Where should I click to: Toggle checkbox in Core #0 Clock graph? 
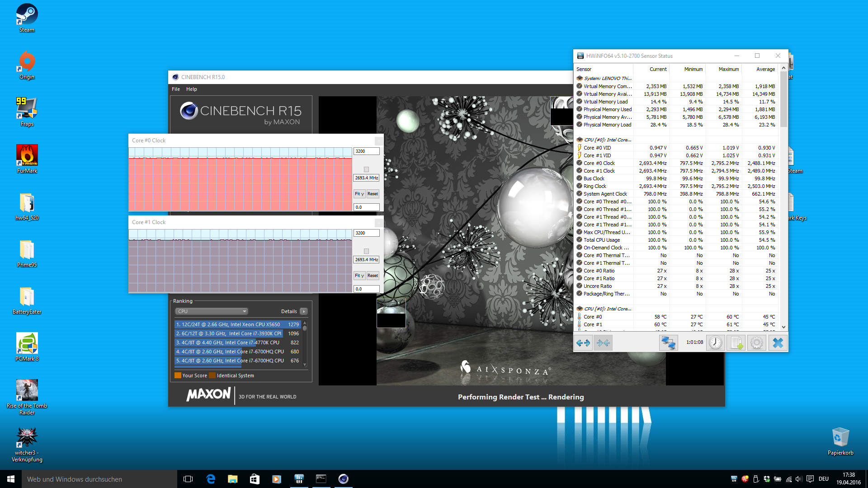[x=366, y=169]
